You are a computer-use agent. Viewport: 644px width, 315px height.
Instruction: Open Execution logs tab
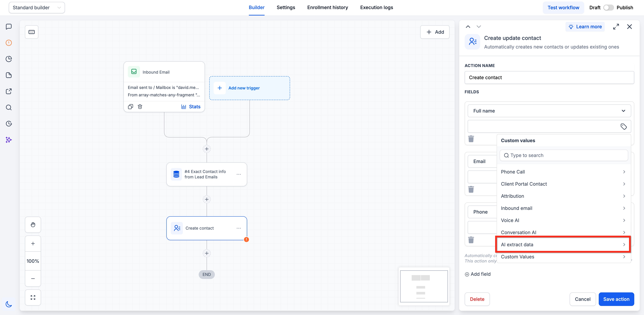pos(377,8)
